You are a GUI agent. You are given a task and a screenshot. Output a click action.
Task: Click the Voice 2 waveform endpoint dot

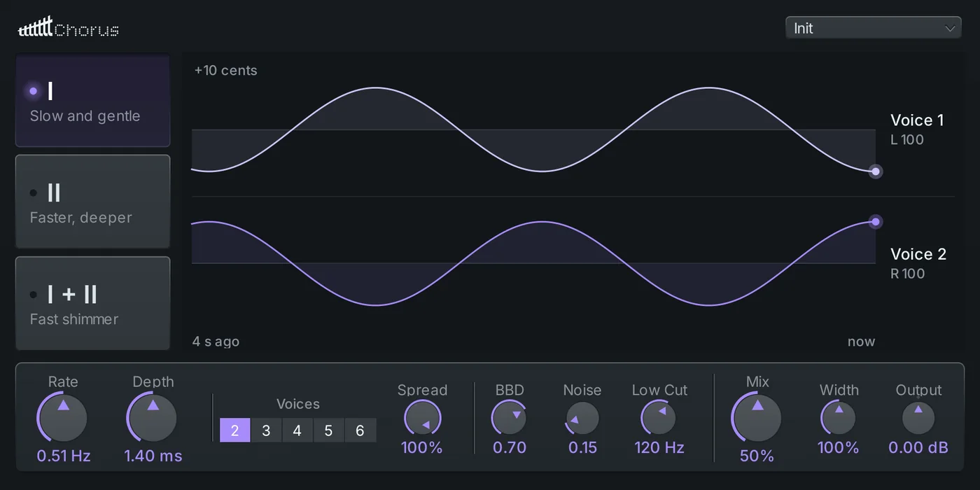pos(875,222)
